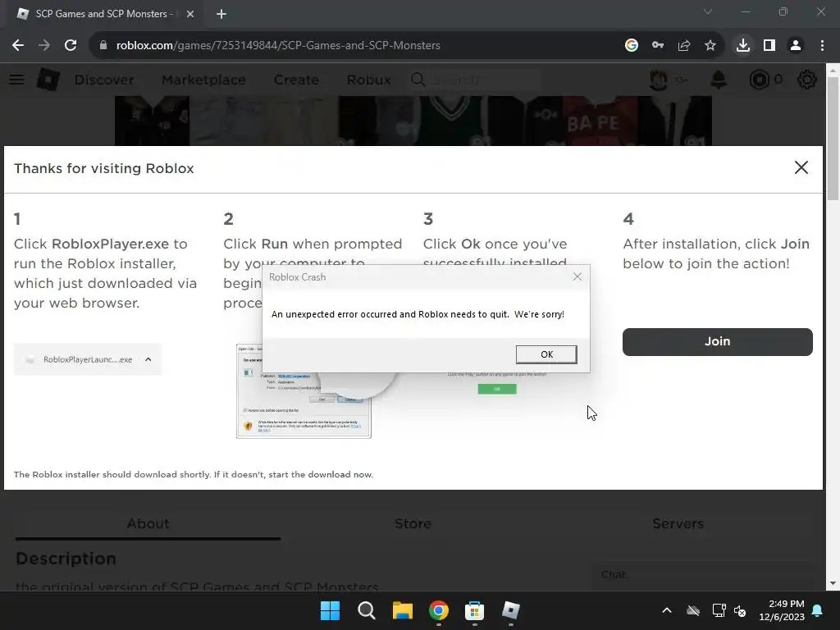Bookmark this tab with the star
The image size is (840, 630).
pyautogui.click(x=710, y=46)
